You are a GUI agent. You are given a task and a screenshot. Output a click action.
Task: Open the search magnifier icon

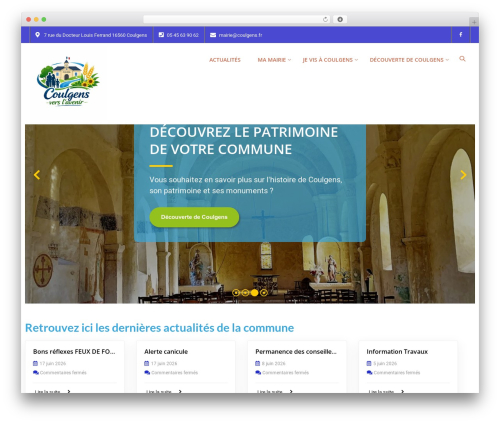462,59
